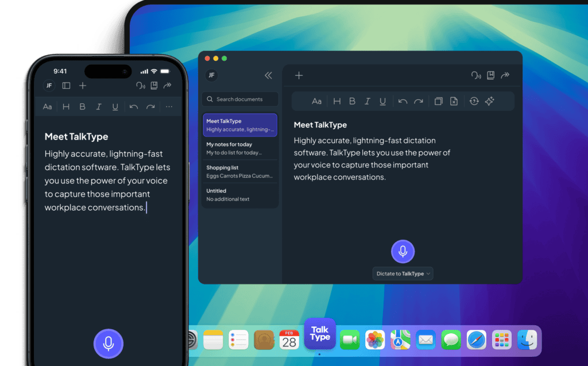Open the Untitled document
Screen dimensions: 588x366
coord(240,194)
